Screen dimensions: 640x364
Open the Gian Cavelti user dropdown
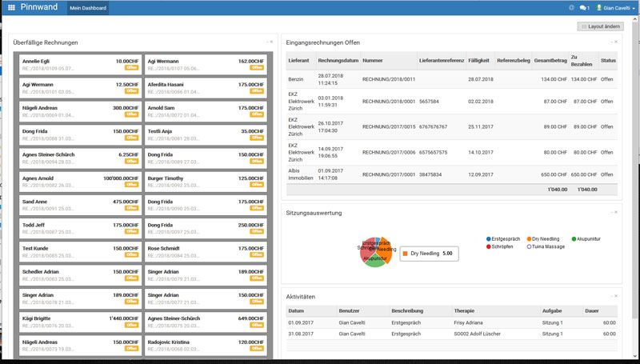tap(615, 8)
